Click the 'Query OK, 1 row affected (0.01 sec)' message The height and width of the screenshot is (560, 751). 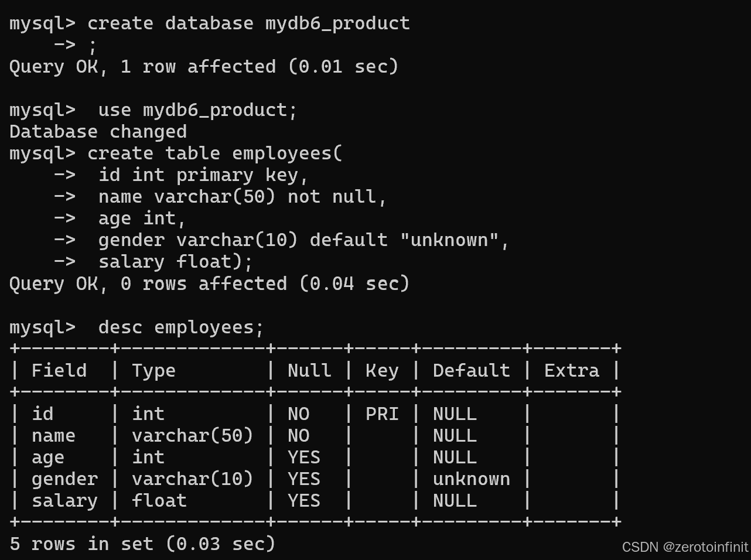204,67
